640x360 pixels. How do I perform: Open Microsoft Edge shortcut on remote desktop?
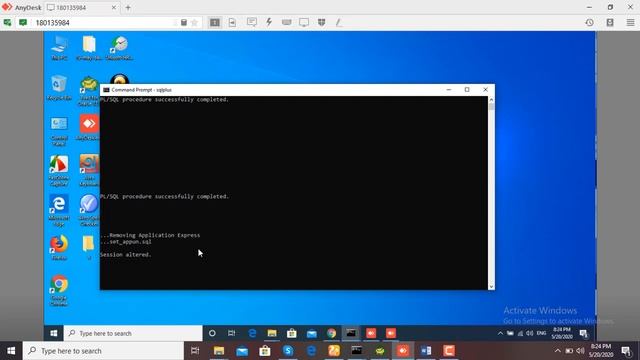59,210
